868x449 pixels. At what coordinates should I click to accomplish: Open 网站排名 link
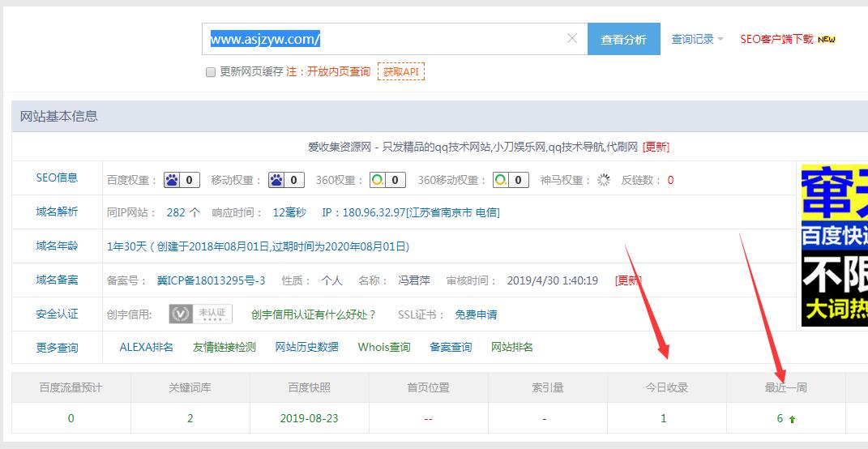512,347
